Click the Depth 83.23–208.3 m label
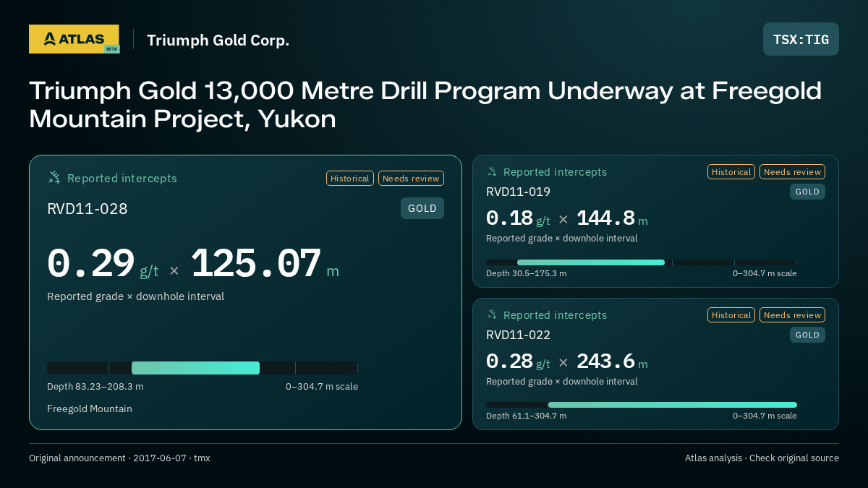The width and height of the screenshot is (868, 488). [95, 387]
